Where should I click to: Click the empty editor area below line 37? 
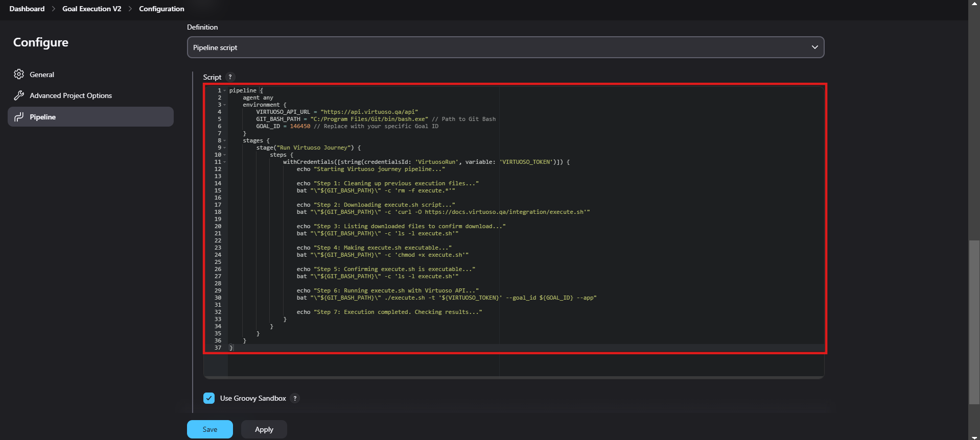point(526,363)
